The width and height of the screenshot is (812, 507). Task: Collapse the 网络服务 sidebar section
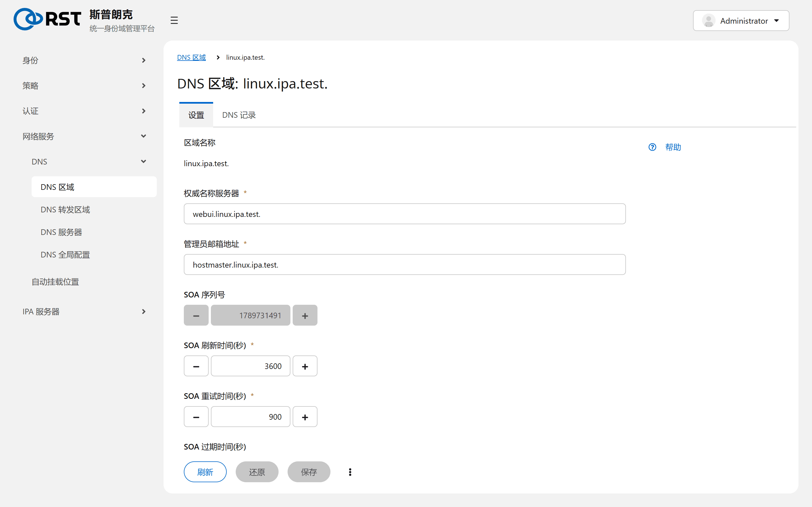click(84, 136)
